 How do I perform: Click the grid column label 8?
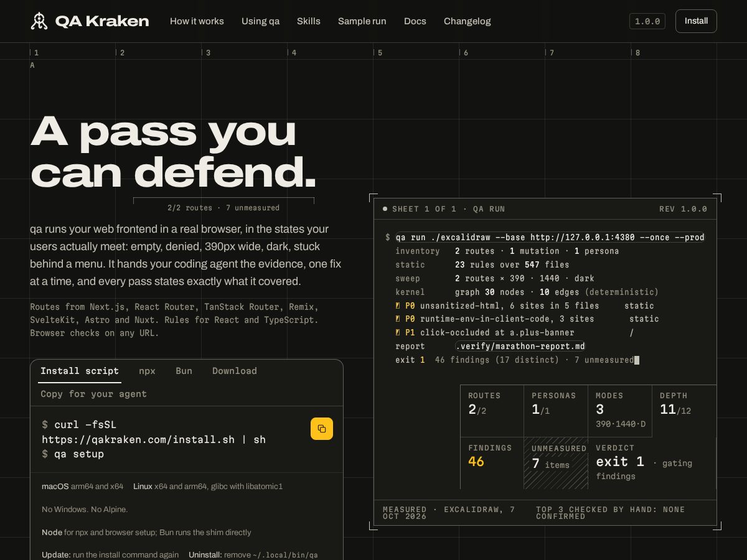(x=638, y=53)
